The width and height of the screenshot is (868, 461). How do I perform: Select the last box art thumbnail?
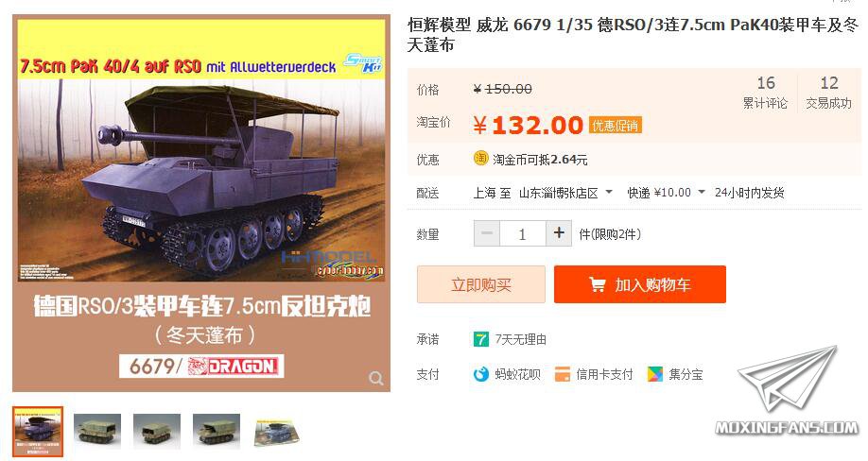point(276,431)
